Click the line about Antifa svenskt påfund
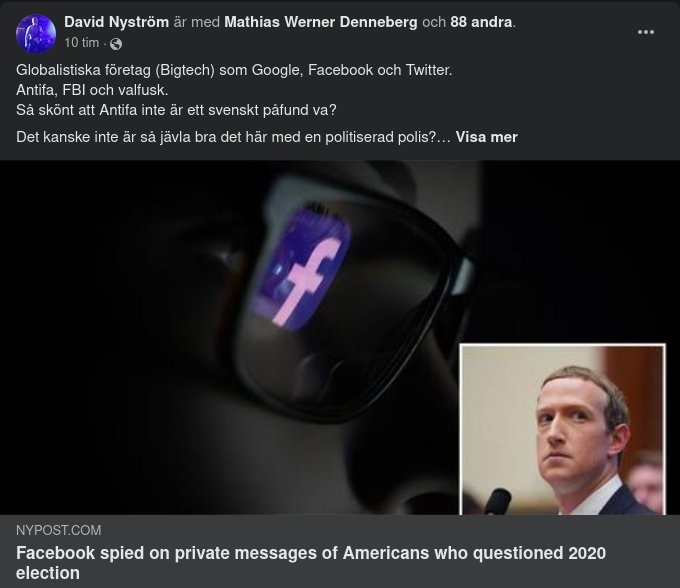Image resolution: width=680 pixels, height=588 pixels. click(176, 110)
